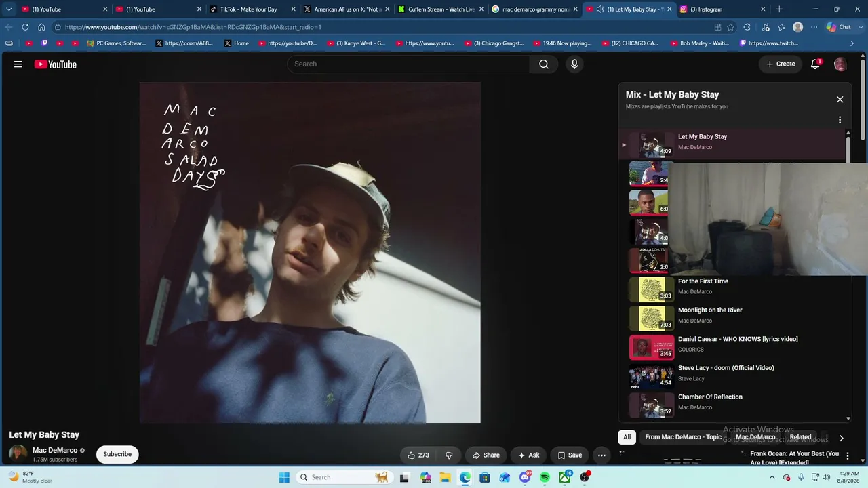The height and width of the screenshot is (488, 868).
Task: Show hidden system tray icons
Action: click(772, 477)
